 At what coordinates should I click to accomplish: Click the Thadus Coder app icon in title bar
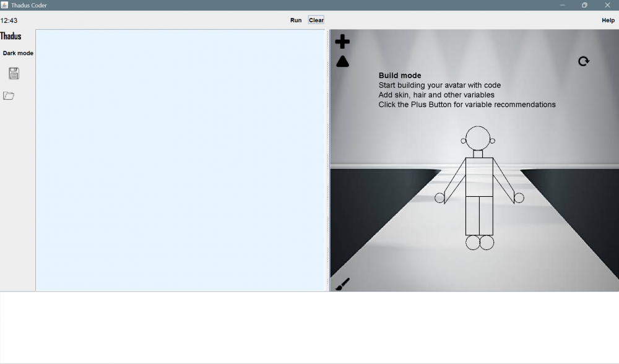coord(4,5)
